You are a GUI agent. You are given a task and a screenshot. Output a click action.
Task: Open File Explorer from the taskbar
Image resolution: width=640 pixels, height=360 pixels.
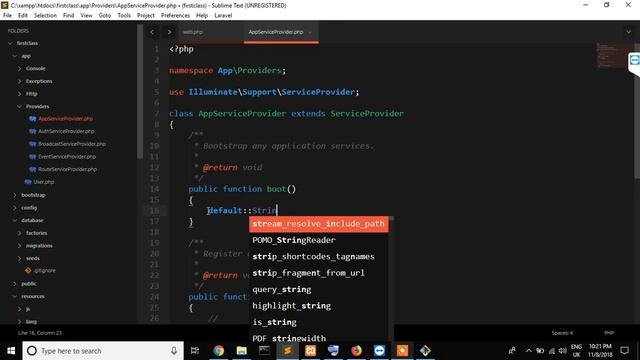pyautogui.click(x=242, y=351)
